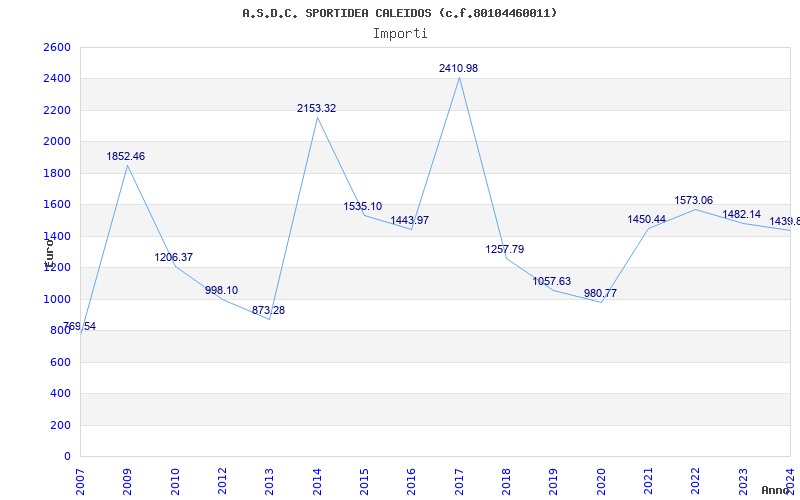Click the 2600 y-axis tick label
The image size is (800, 500).
57,47
